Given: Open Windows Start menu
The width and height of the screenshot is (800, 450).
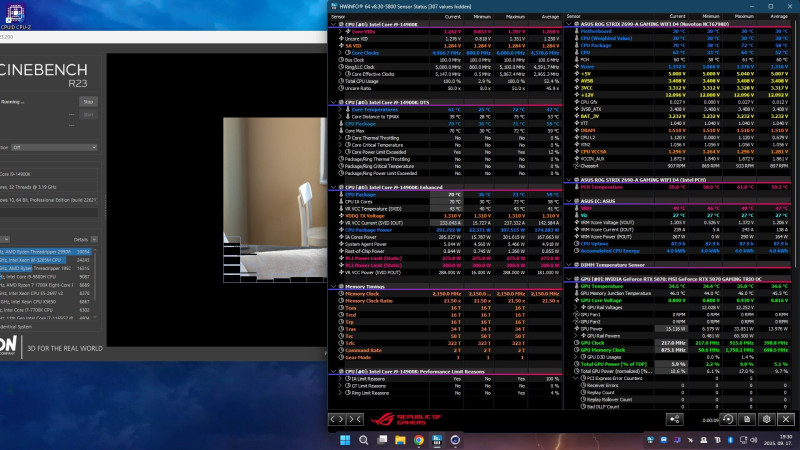Looking at the screenshot, I should [x=345, y=440].
